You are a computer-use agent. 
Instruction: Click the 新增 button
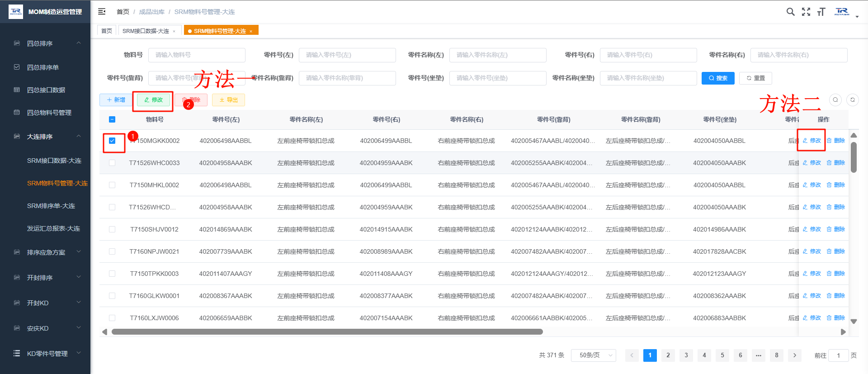[x=116, y=100]
